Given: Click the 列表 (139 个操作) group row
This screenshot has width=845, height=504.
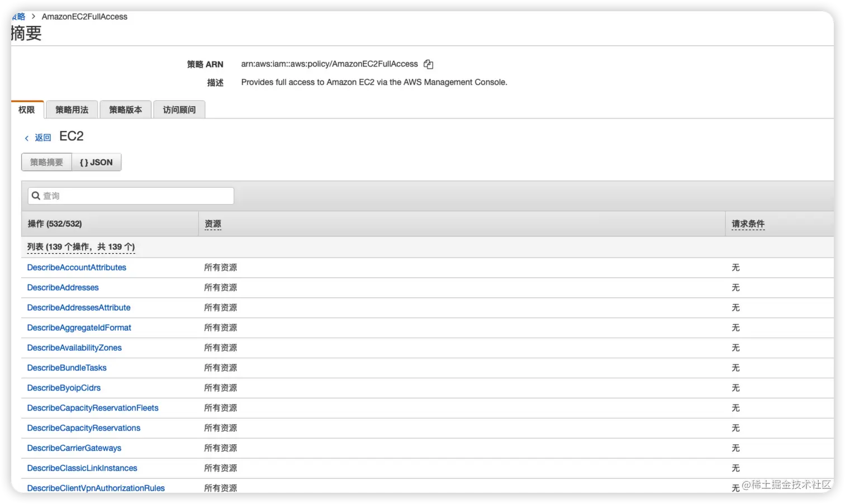Looking at the screenshot, I should click(x=428, y=247).
